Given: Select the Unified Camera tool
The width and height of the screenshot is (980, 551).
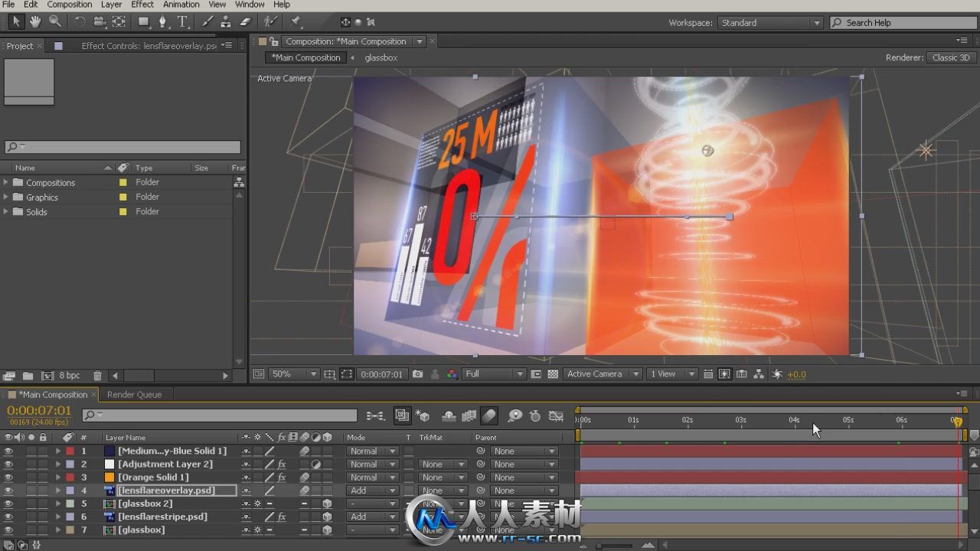Looking at the screenshot, I should 100,22.
